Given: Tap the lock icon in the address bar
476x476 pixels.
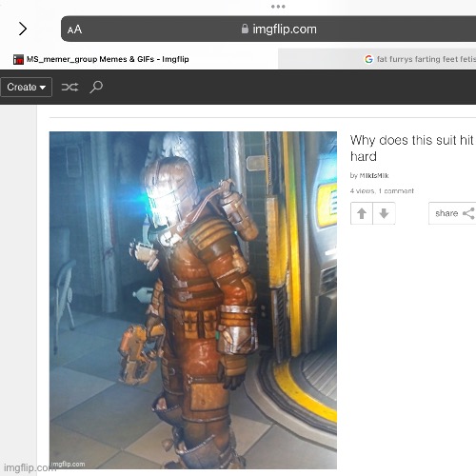Looking at the screenshot, I should [x=245, y=29].
